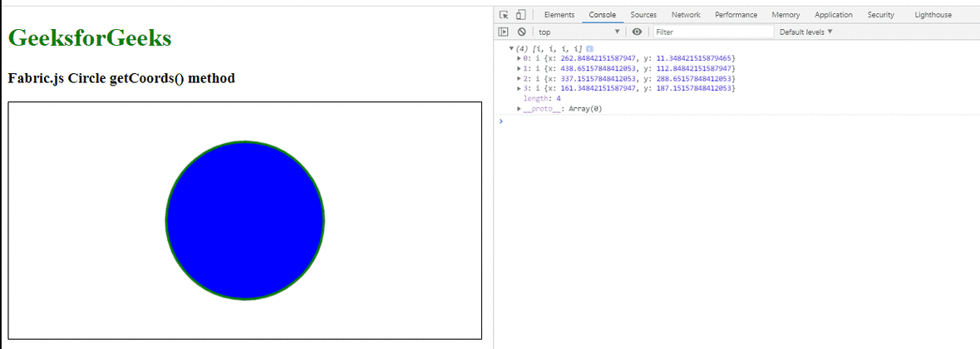Expand array item 3 coordinates
The width and height of the screenshot is (980, 349).
coord(520,88)
